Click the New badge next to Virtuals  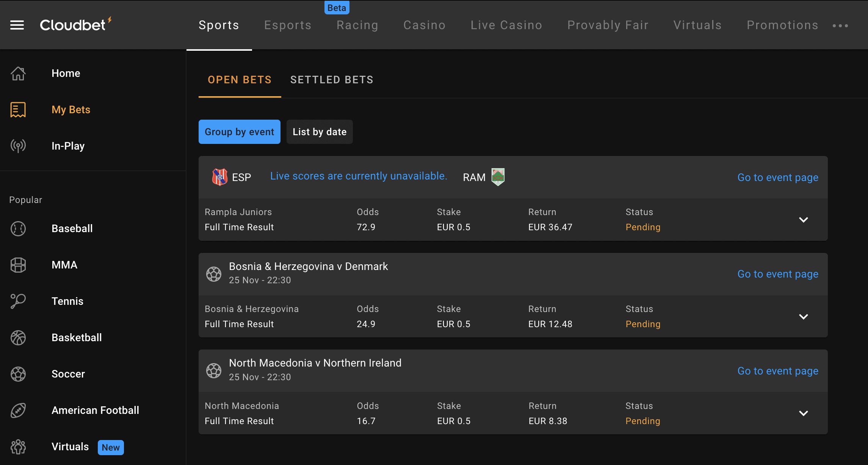110,447
